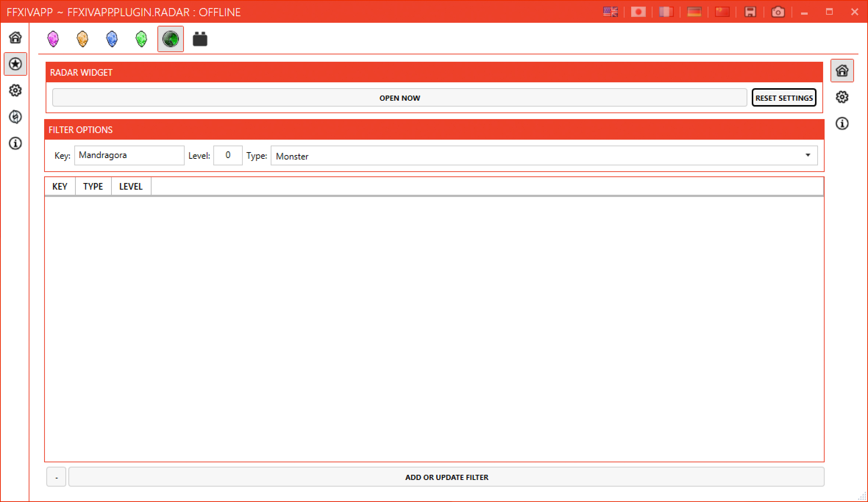Click the RESET SETTINGS button

click(784, 98)
